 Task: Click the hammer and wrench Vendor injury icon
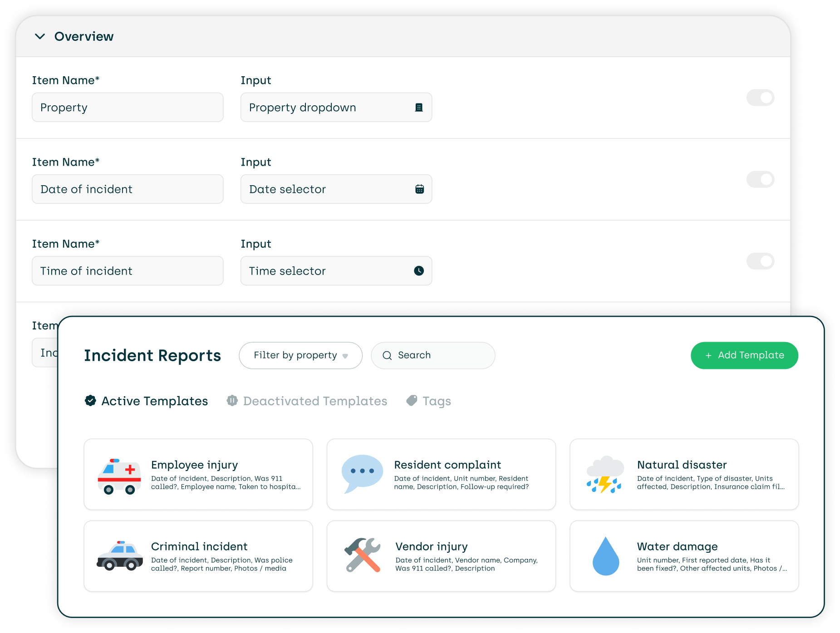362,555
